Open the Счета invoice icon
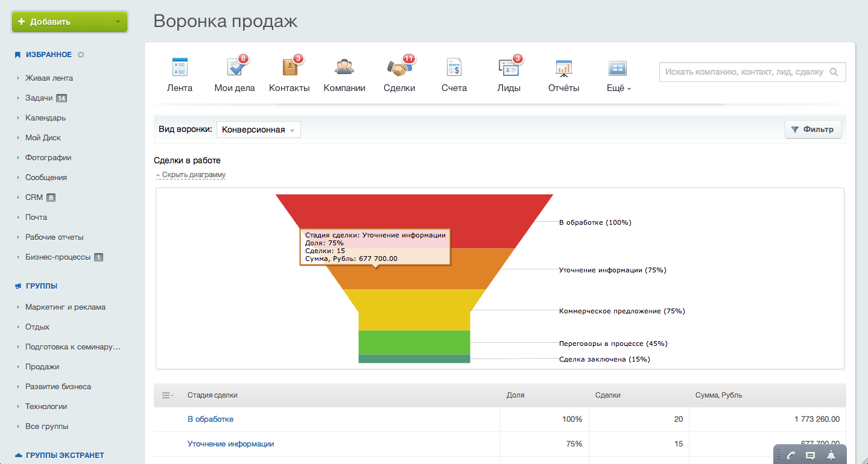Viewport: 868px width, 464px height. 454,67
